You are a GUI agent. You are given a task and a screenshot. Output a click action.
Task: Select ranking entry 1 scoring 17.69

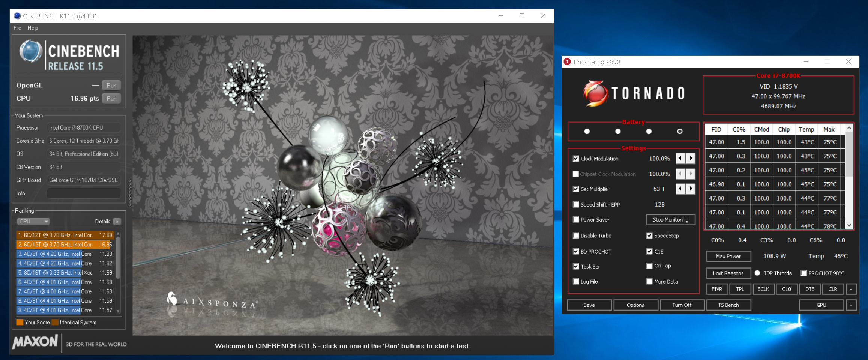coord(65,235)
